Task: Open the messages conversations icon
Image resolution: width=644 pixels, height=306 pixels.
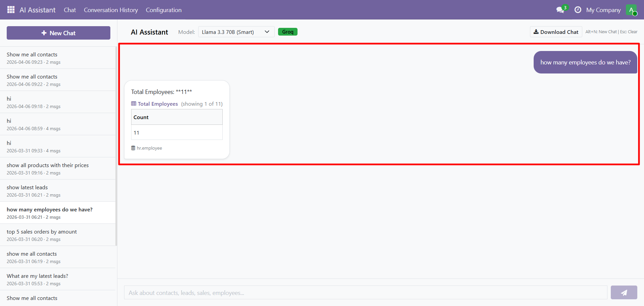Action: (560, 10)
